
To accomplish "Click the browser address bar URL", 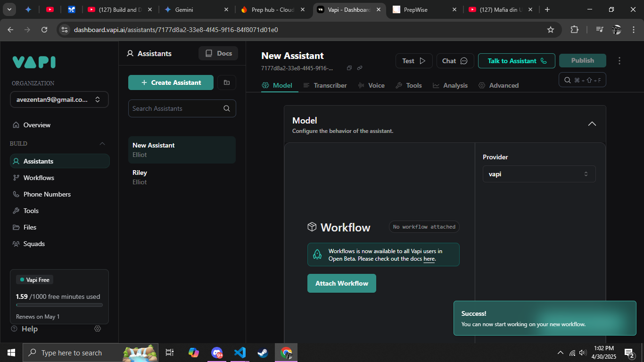I will [176, 30].
